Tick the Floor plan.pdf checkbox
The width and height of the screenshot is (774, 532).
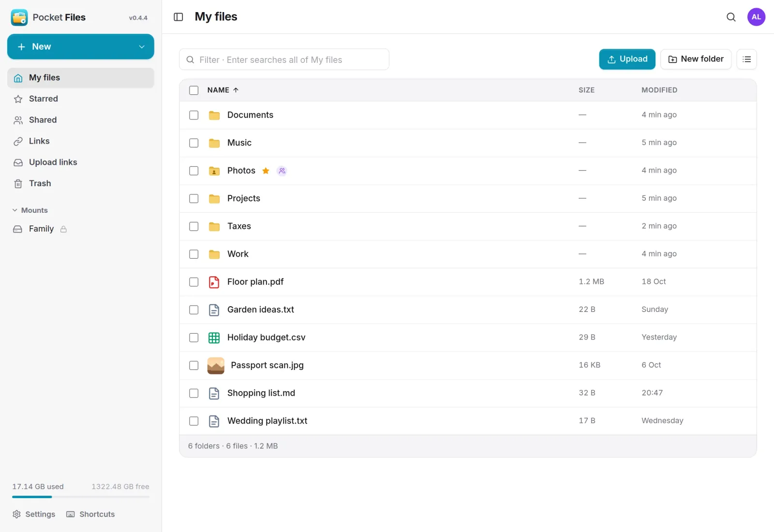193,282
